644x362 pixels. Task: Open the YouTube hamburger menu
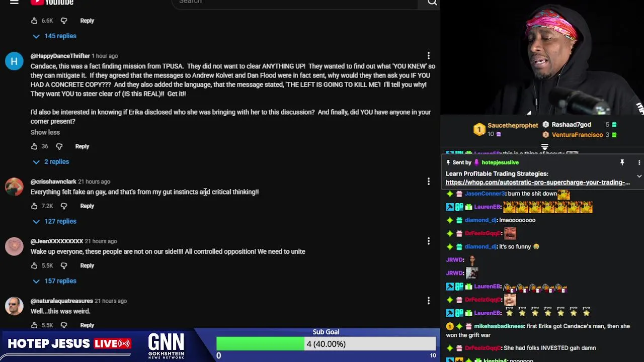[14, 2]
